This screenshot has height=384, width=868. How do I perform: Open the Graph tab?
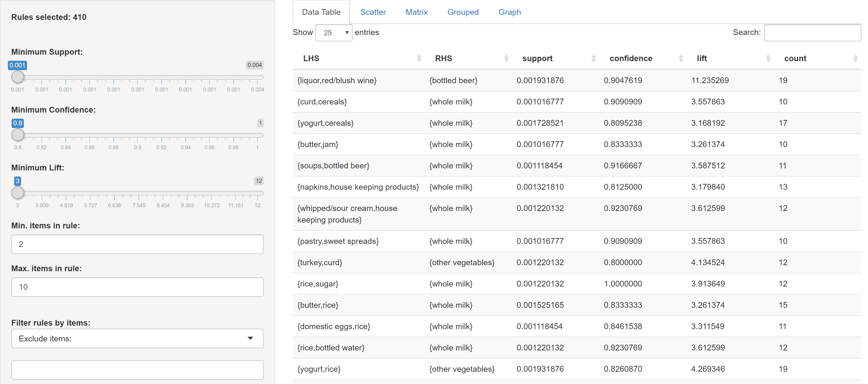tap(509, 12)
